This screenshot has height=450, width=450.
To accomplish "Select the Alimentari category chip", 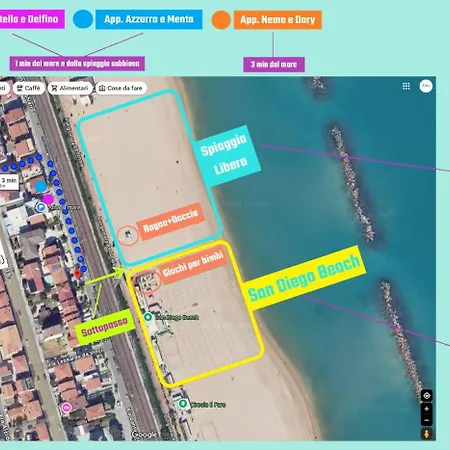I will pyautogui.click(x=70, y=88).
